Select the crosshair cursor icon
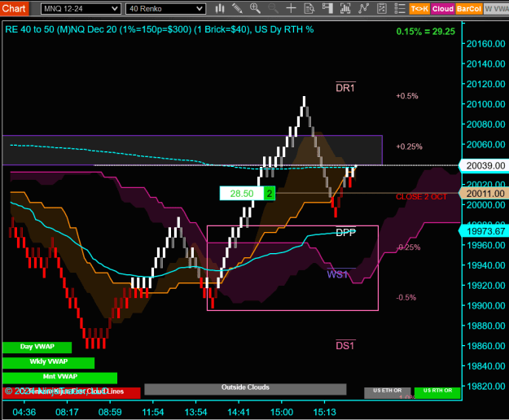The width and height of the screenshot is (509, 420). 291,8
